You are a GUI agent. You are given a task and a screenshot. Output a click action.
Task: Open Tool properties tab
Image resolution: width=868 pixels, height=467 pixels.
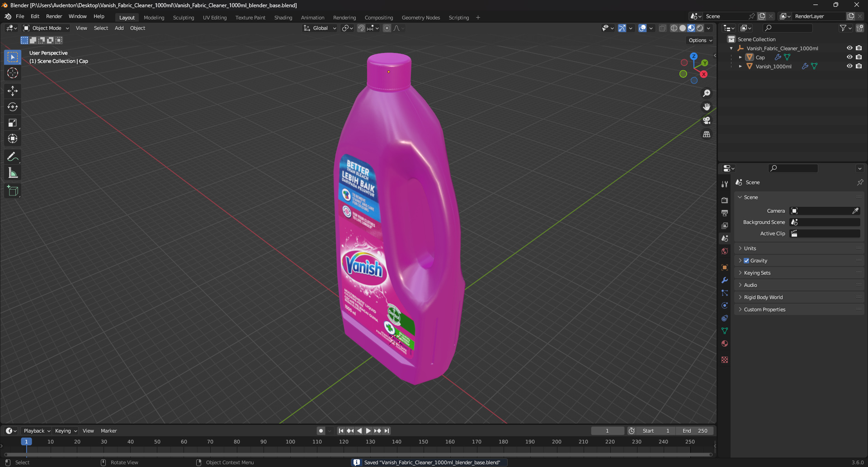point(725,184)
